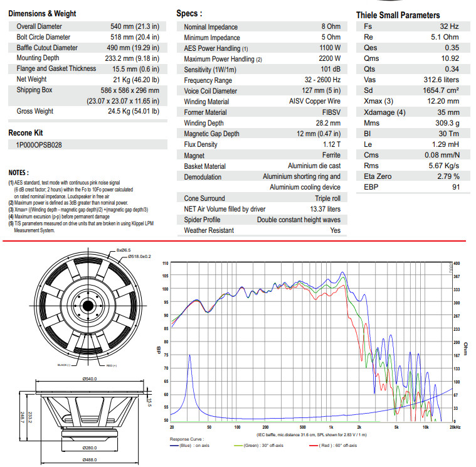Select the '(Green) : 30° off-axis' legend entry
The width and height of the screenshot is (476, 467).
point(258,446)
